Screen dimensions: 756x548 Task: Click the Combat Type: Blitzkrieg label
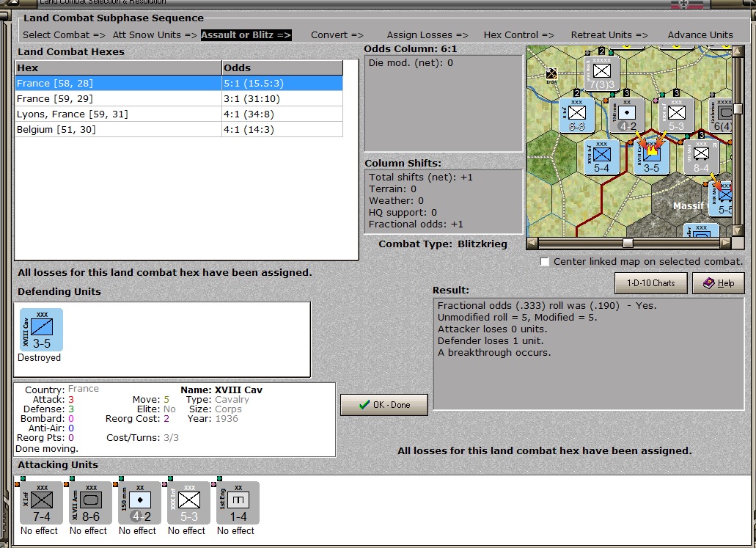[443, 244]
